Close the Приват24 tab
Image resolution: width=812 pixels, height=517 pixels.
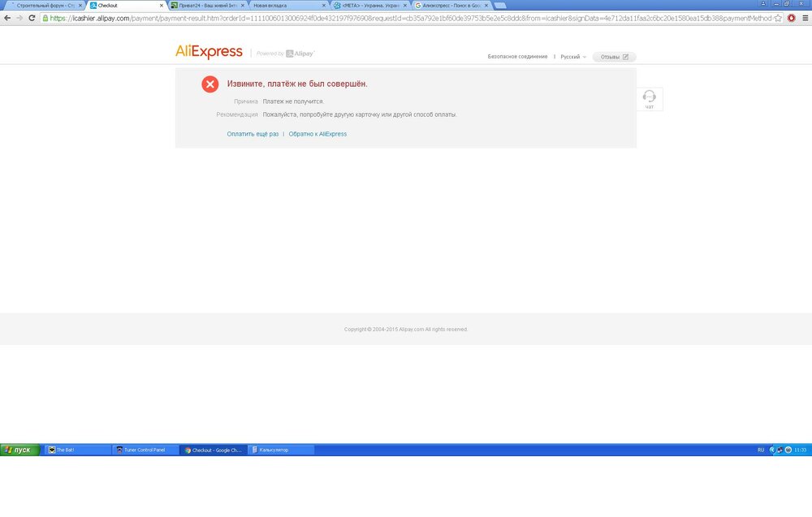pyautogui.click(x=242, y=6)
